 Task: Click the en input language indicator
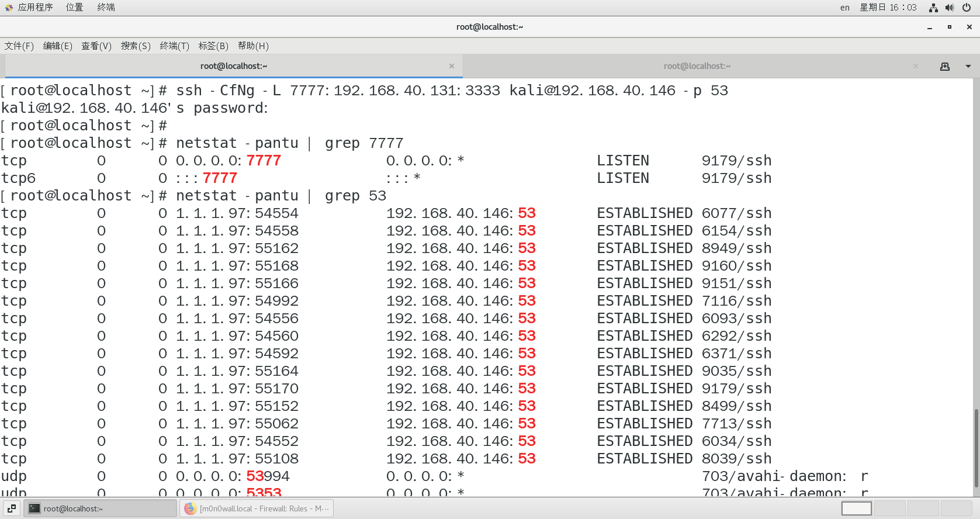845,8
